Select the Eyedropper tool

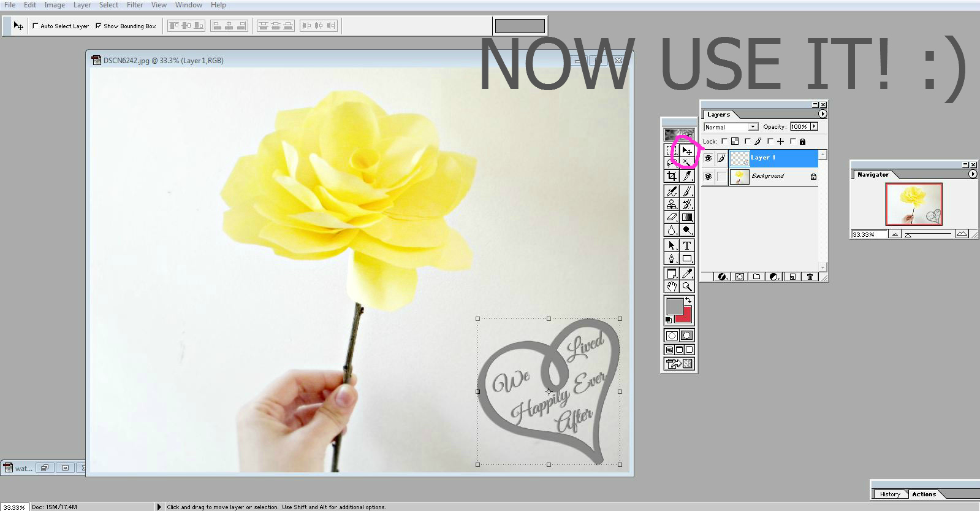pos(687,274)
